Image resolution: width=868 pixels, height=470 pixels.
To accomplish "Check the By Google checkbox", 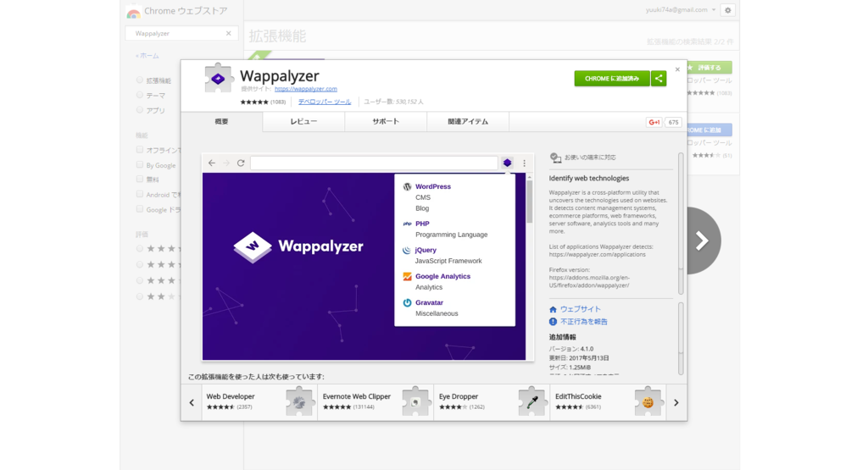I will point(140,165).
